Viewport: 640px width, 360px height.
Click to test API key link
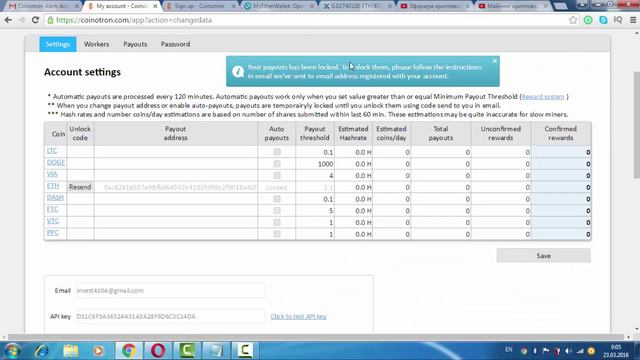coord(298,316)
